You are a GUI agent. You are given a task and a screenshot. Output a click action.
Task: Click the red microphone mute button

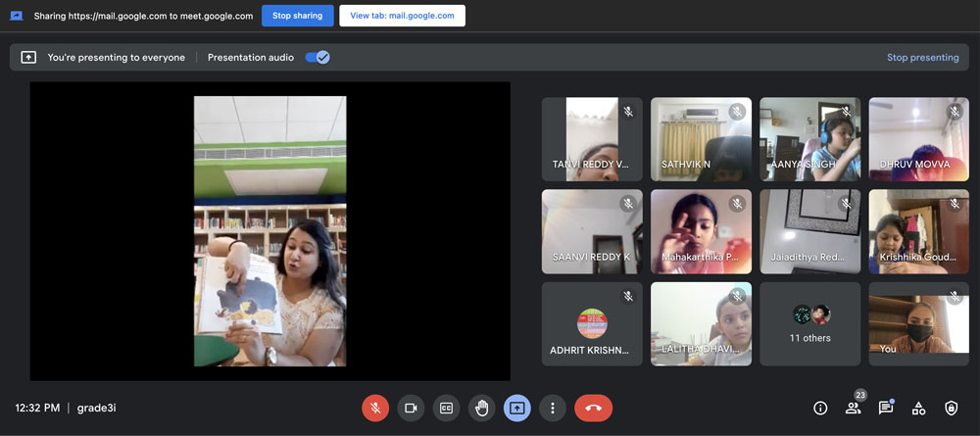pyautogui.click(x=375, y=408)
